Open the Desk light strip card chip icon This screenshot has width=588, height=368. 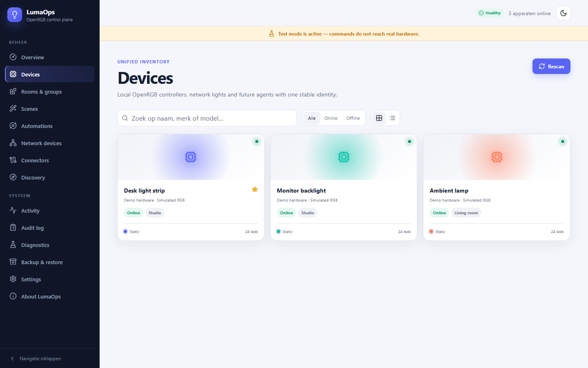point(191,157)
